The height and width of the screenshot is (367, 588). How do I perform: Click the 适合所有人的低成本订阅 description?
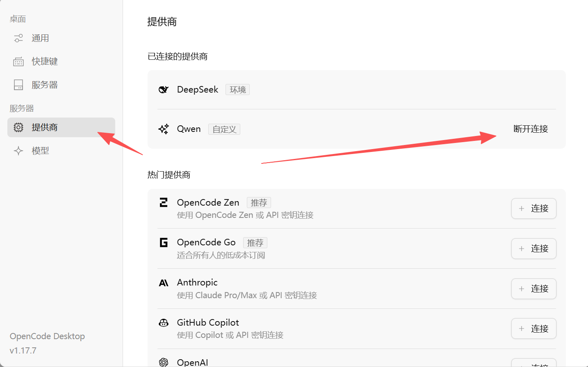[x=221, y=255]
